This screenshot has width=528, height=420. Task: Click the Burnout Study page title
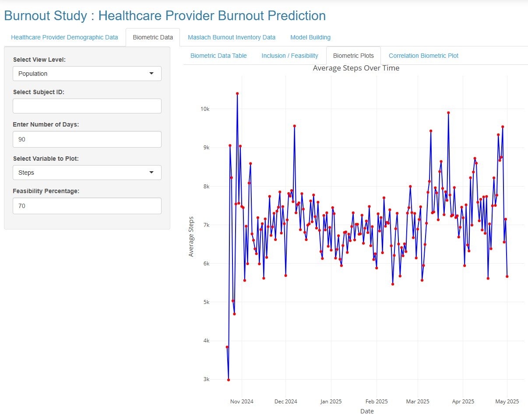[165, 16]
